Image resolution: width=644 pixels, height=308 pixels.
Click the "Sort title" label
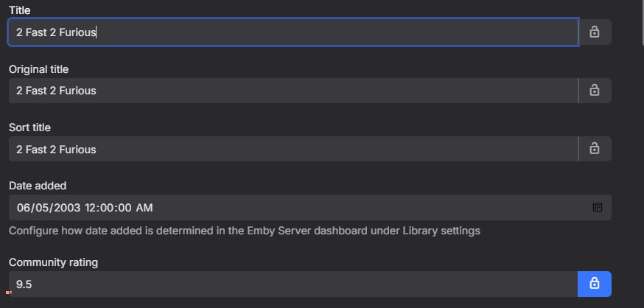(29, 127)
